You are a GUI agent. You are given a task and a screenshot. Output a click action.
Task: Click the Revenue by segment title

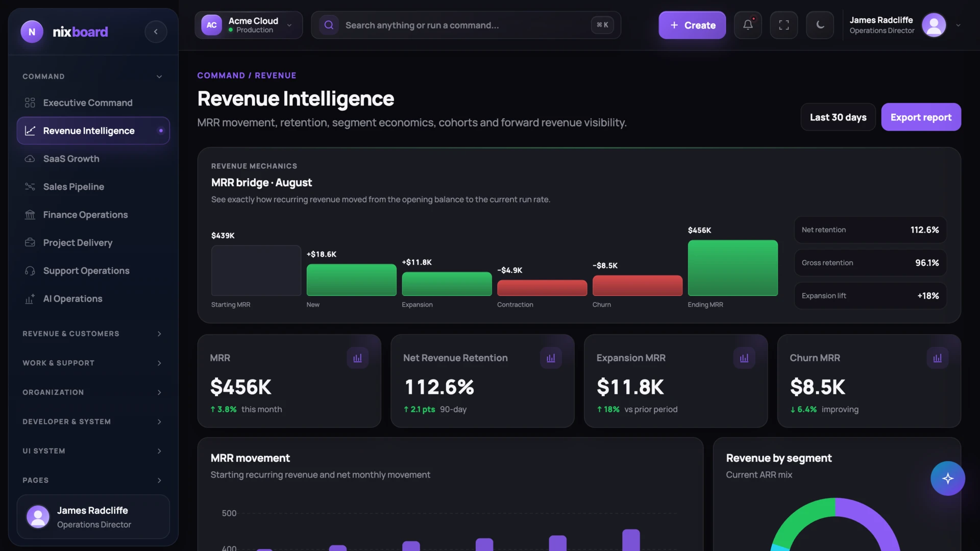click(779, 458)
